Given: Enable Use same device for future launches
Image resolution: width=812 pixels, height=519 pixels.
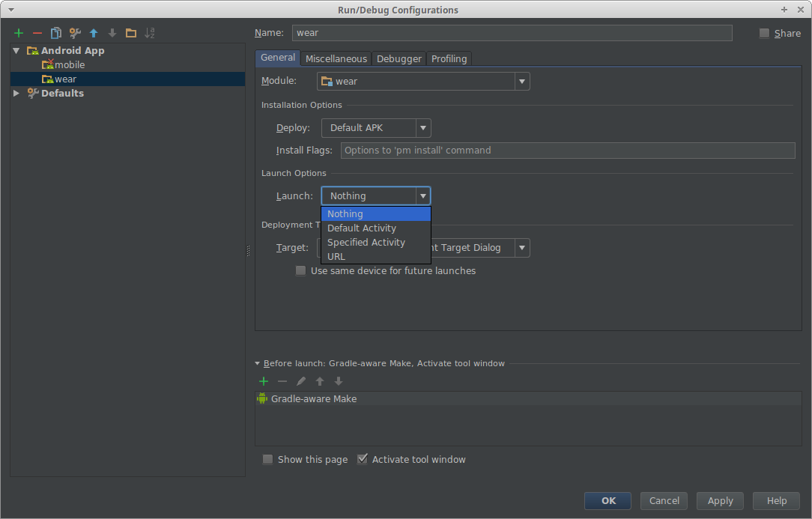Looking at the screenshot, I should click(300, 271).
